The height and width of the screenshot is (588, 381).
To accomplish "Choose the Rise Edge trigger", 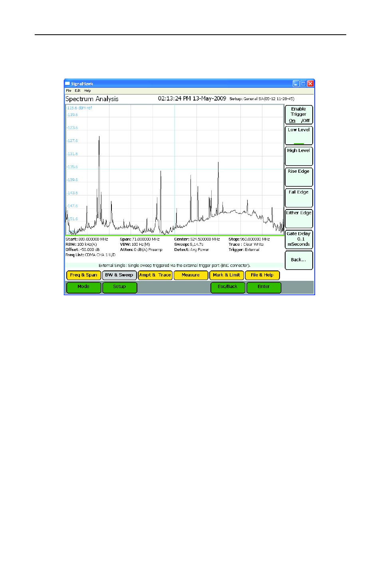I will pyautogui.click(x=298, y=177).
